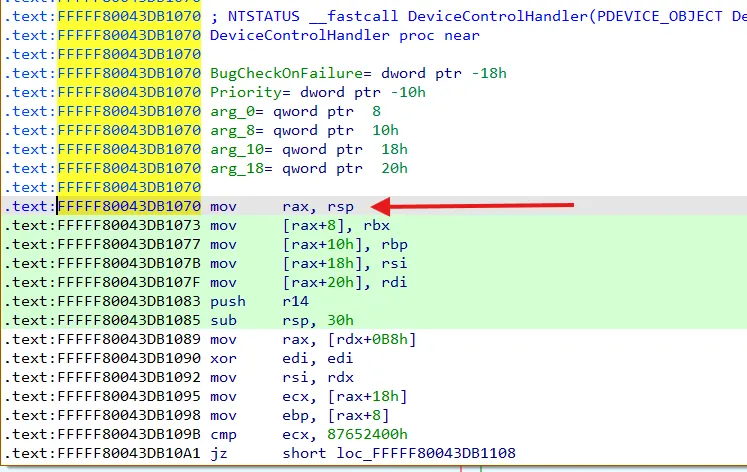Viewport: 747px width, 472px height.
Task: Select the arg_10 argument name
Action: click(236, 150)
